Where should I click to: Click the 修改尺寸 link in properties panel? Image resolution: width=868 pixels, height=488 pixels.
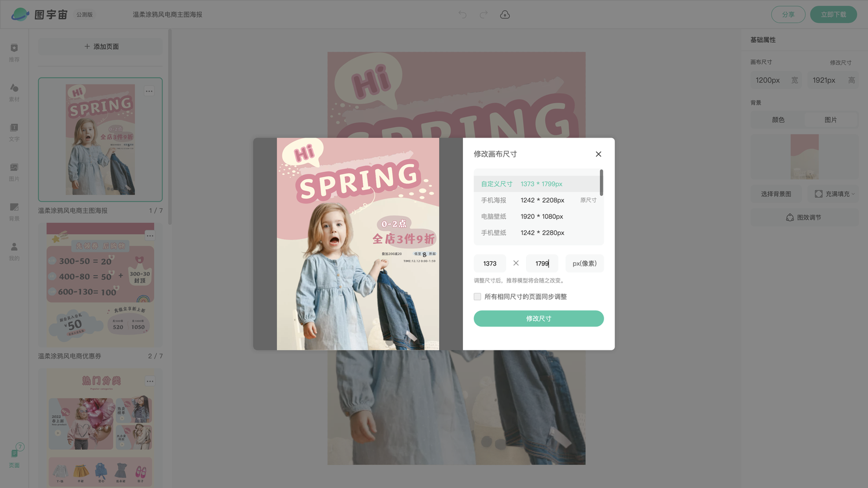pyautogui.click(x=840, y=62)
